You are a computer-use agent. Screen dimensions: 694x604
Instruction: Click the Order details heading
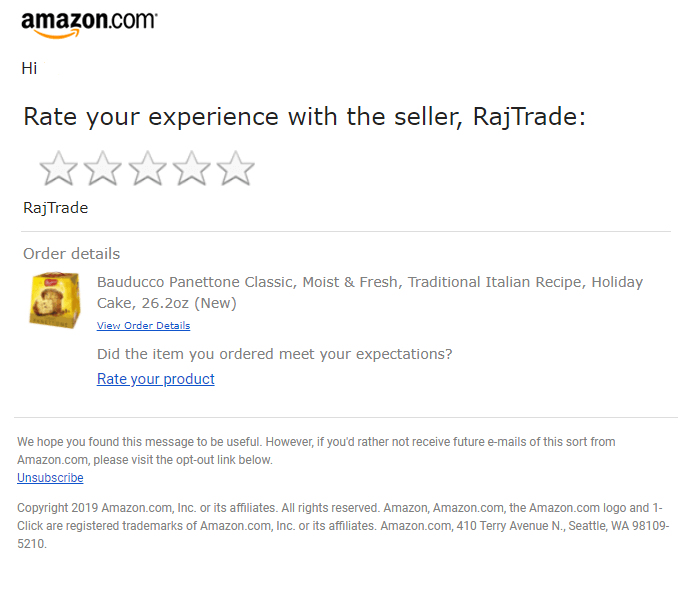(x=71, y=254)
